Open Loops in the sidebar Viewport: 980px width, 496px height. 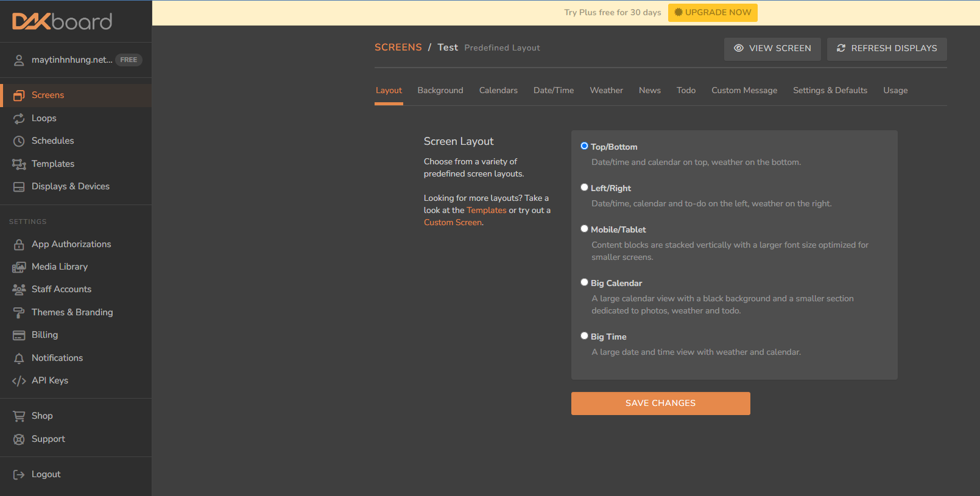[44, 118]
